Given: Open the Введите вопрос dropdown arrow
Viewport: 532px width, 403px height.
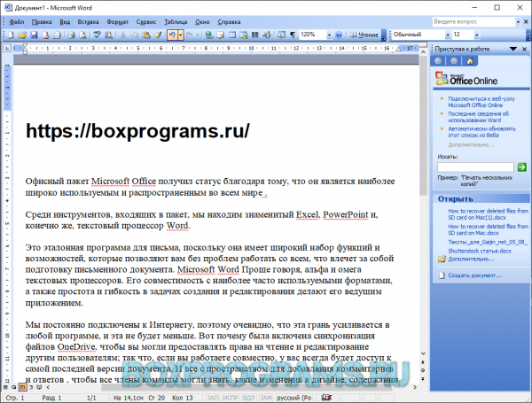Looking at the screenshot, I should [518, 22].
